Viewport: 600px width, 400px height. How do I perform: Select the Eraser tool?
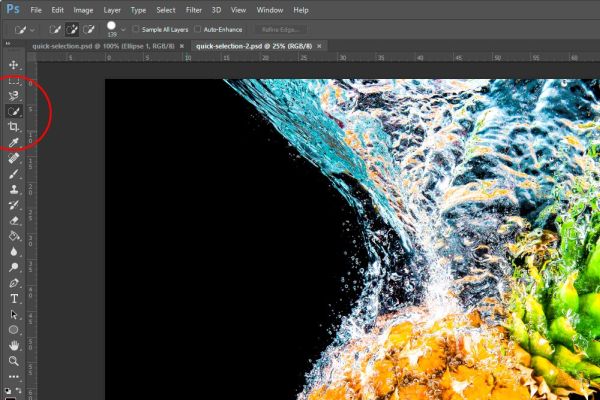(14, 220)
